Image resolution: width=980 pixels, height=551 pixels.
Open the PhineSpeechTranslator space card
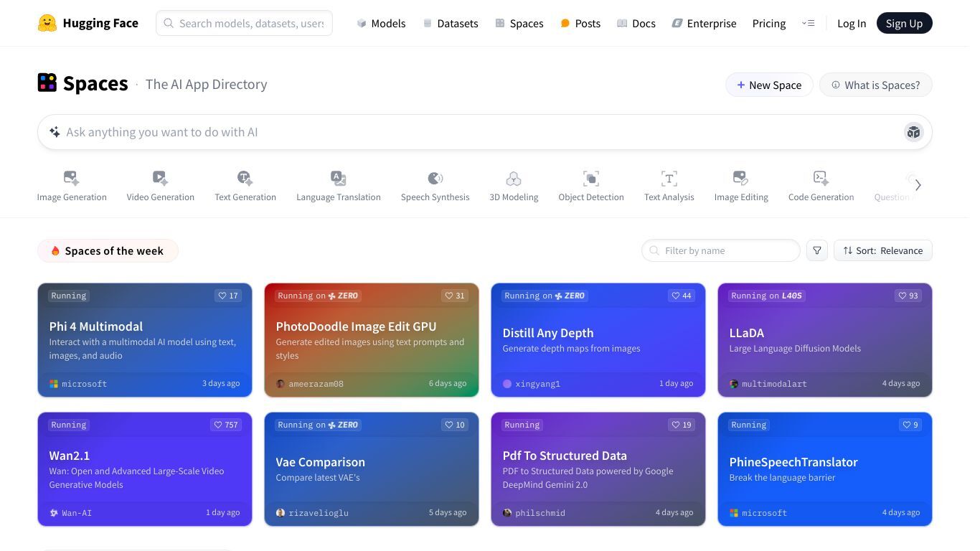click(x=825, y=469)
